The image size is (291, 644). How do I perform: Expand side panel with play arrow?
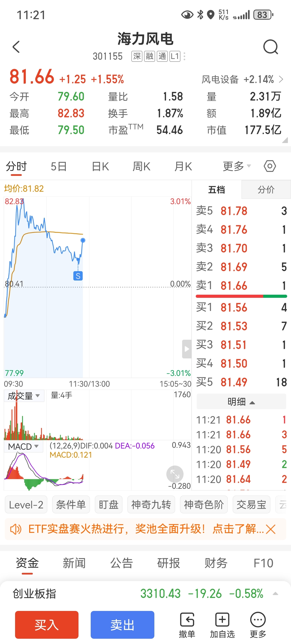(x=187, y=349)
